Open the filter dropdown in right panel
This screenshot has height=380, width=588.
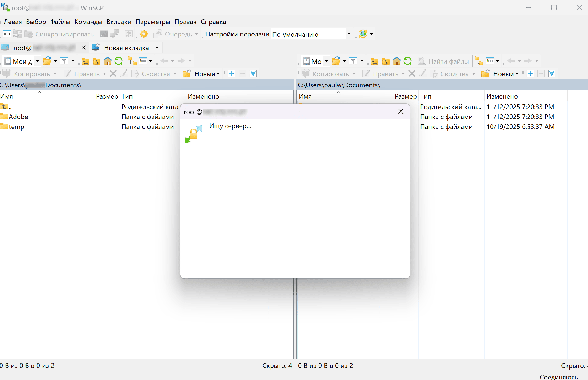pyautogui.click(x=362, y=61)
